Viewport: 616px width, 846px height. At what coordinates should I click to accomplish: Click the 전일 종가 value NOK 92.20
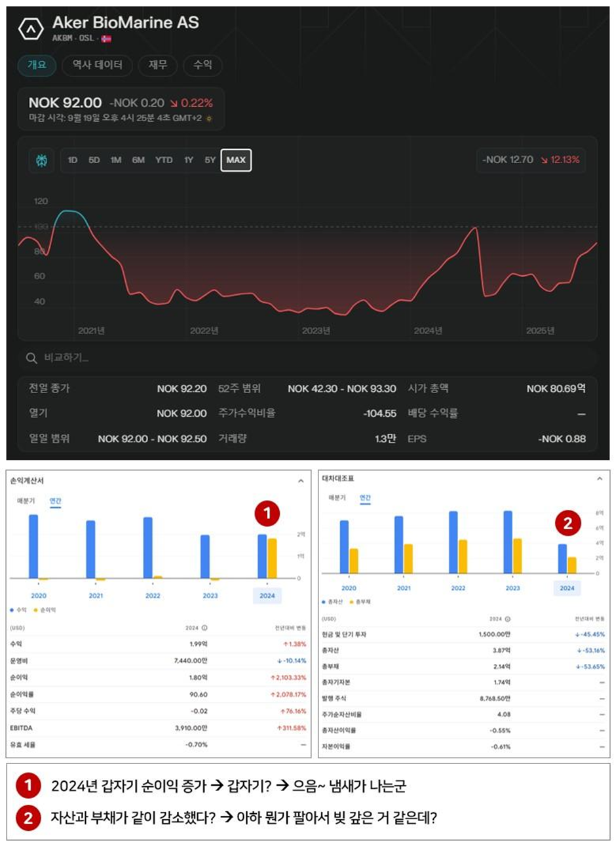tap(182, 389)
